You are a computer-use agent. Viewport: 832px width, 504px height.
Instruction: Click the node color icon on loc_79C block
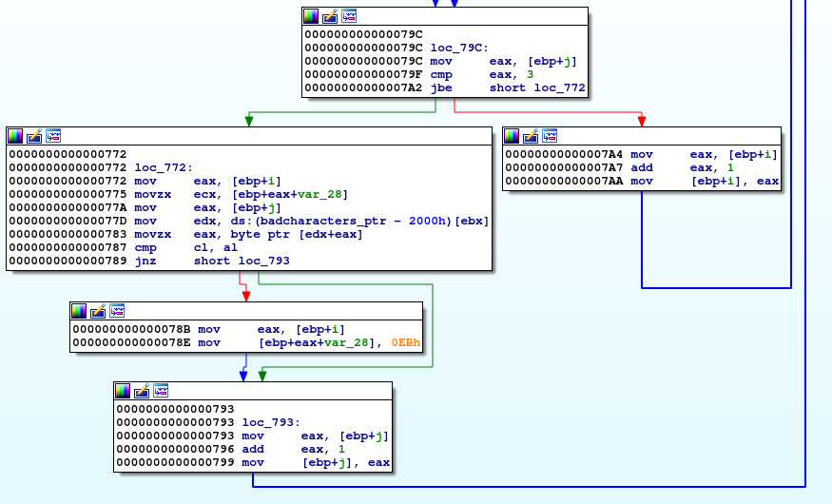click(x=311, y=16)
